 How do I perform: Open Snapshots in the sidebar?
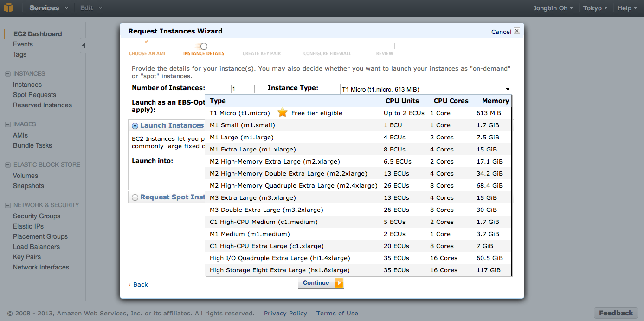click(28, 186)
